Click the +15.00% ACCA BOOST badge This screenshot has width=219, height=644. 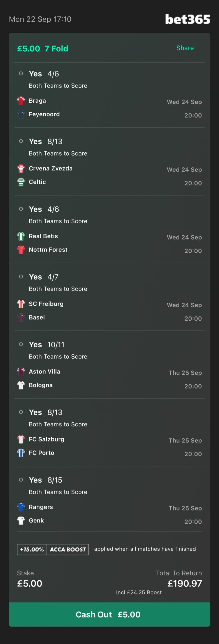(x=53, y=549)
